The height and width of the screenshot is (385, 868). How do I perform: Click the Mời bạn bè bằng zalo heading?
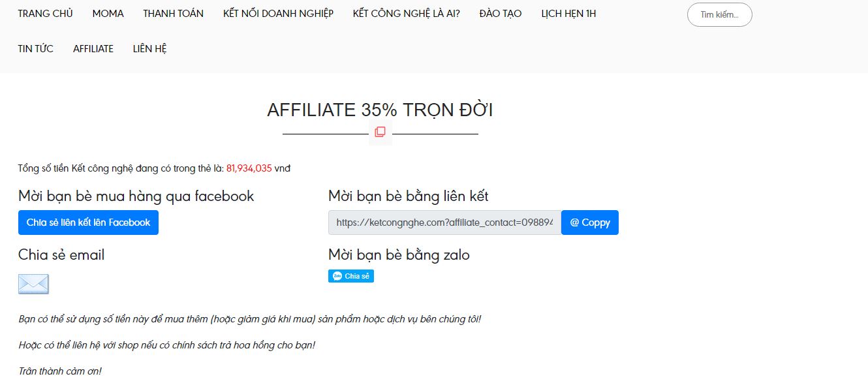(399, 254)
